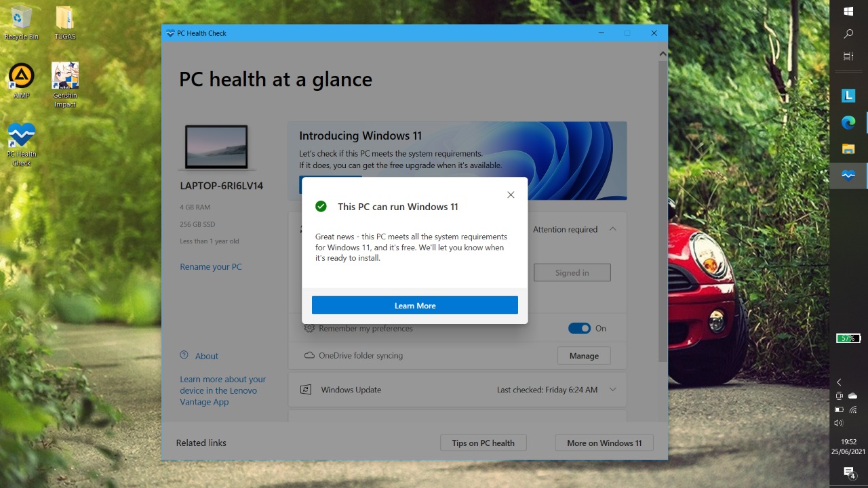This screenshot has height=488, width=868.
Task: Click Less than 1 year old text
Action: pyautogui.click(x=210, y=241)
